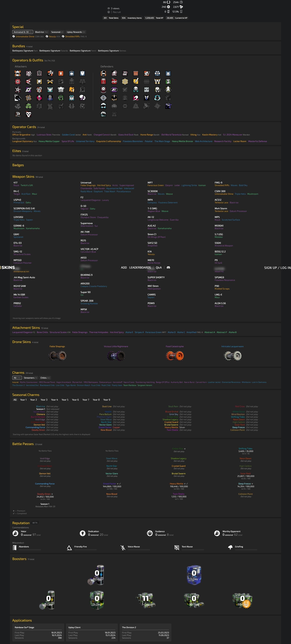Select the Castle barricade defender icon
Image resolution: width=291 pixels, height=644 pixels.
(136, 73)
